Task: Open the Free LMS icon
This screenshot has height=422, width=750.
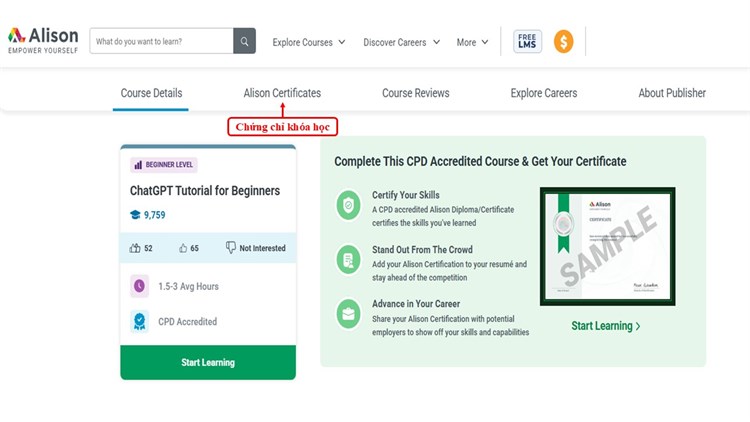Action: (527, 41)
